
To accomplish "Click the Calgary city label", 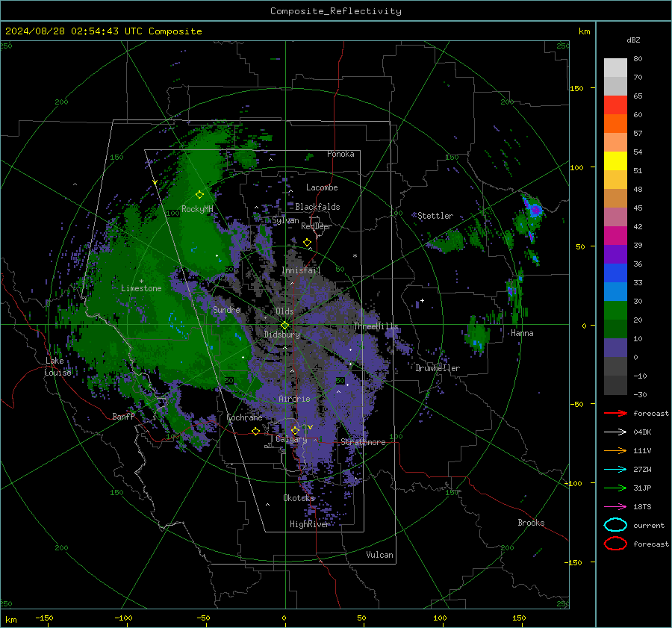I will 291,439.
